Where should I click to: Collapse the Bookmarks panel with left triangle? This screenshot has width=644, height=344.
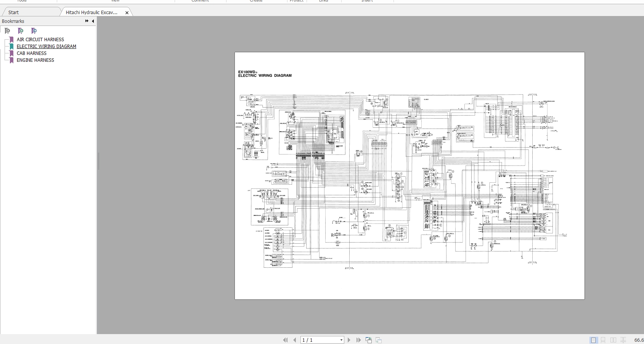[93, 21]
